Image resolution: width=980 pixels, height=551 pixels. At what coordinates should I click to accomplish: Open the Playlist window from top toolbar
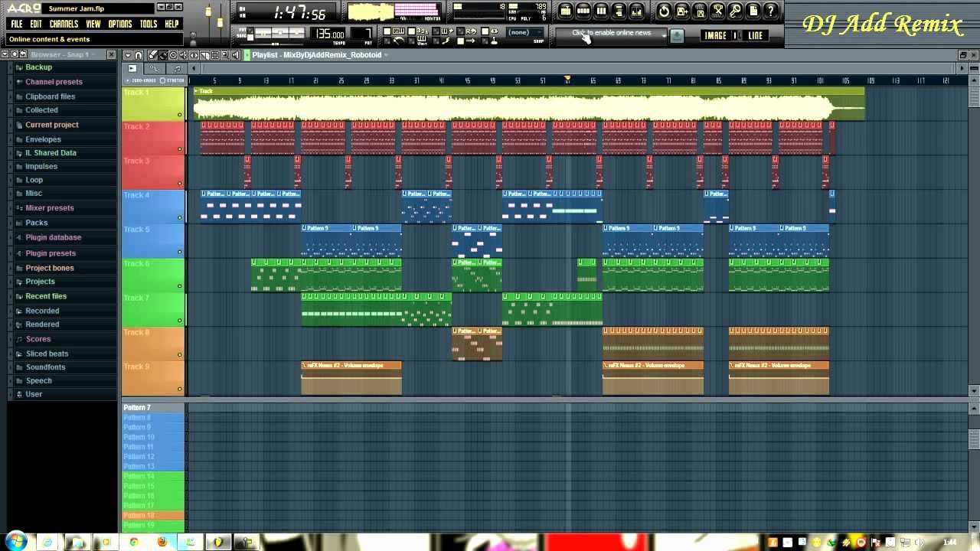tap(566, 11)
